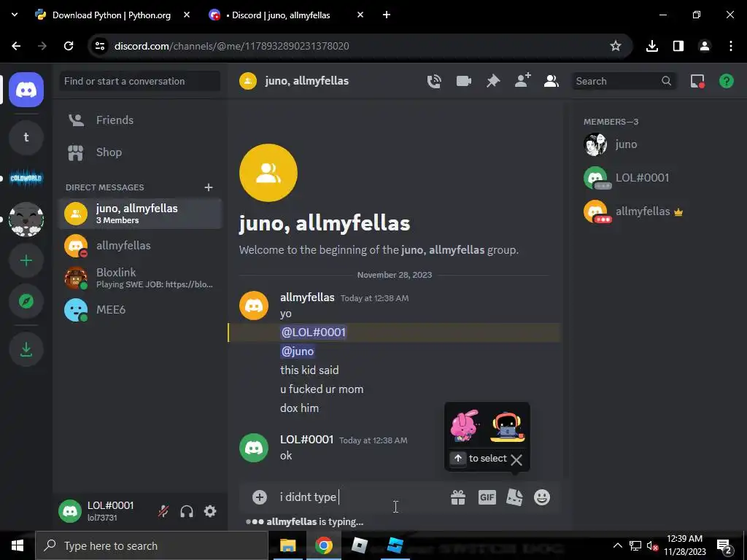This screenshot has height=560, width=747.
Task: Open the sticker picker
Action: pyautogui.click(x=514, y=497)
